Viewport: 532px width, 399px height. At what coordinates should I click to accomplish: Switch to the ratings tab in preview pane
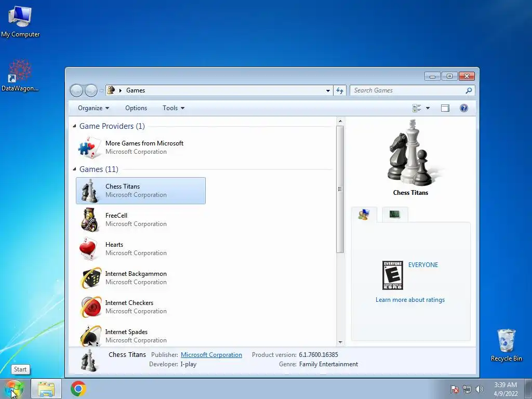click(364, 215)
